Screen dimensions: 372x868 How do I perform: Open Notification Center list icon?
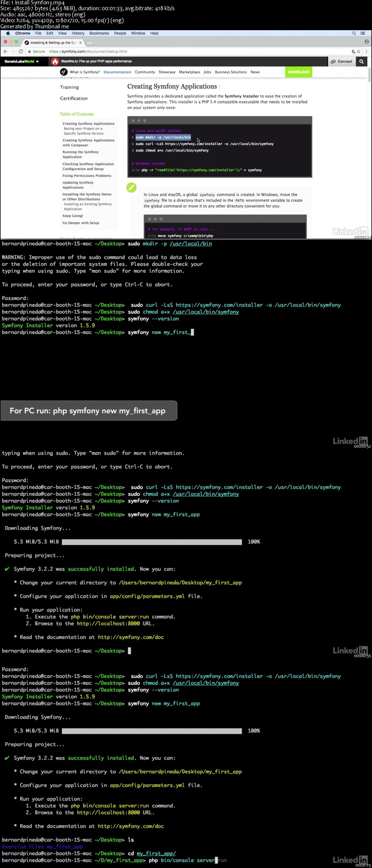pyautogui.click(x=362, y=33)
